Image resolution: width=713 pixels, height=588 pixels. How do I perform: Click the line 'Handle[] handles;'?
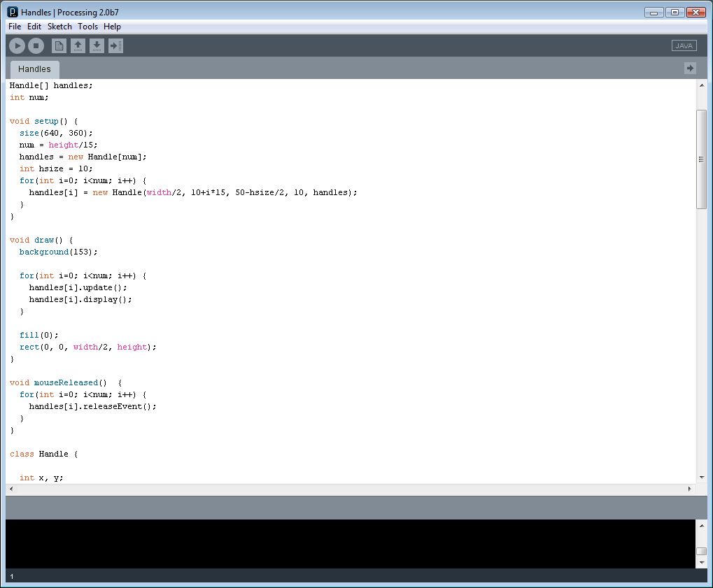[x=51, y=85]
